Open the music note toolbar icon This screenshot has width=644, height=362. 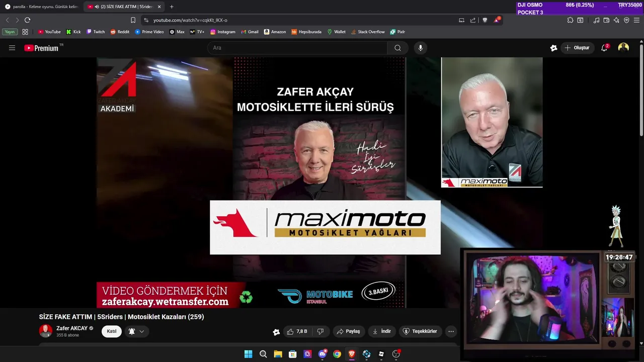[596, 20]
